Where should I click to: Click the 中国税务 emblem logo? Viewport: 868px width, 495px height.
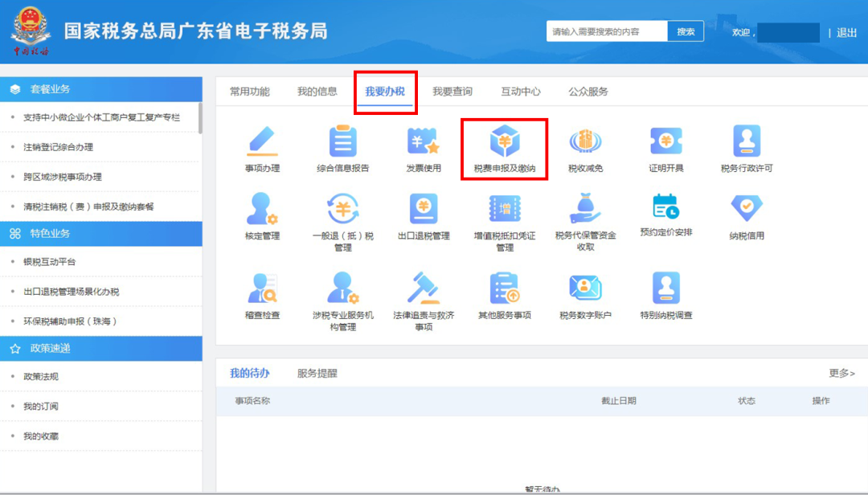coord(31,31)
